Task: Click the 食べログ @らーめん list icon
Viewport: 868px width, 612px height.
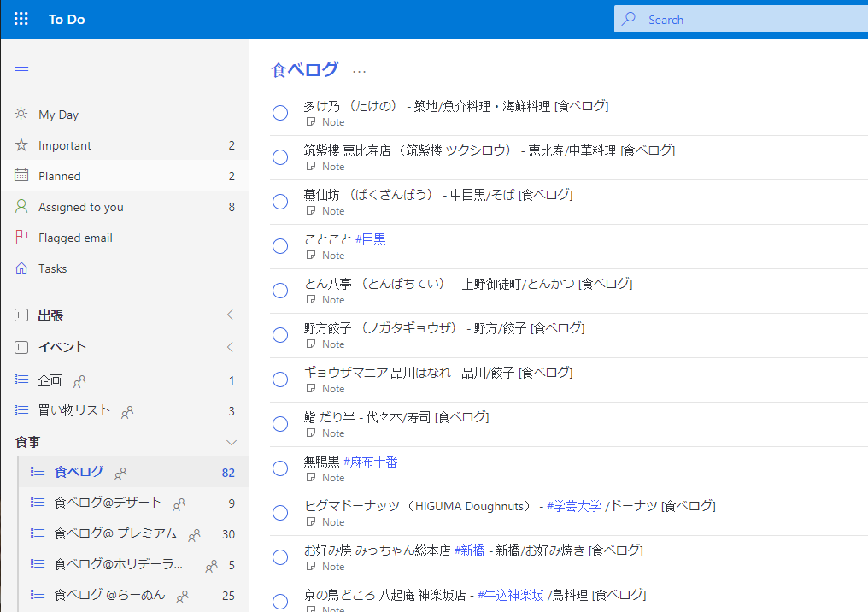Action: coord(37,594)
